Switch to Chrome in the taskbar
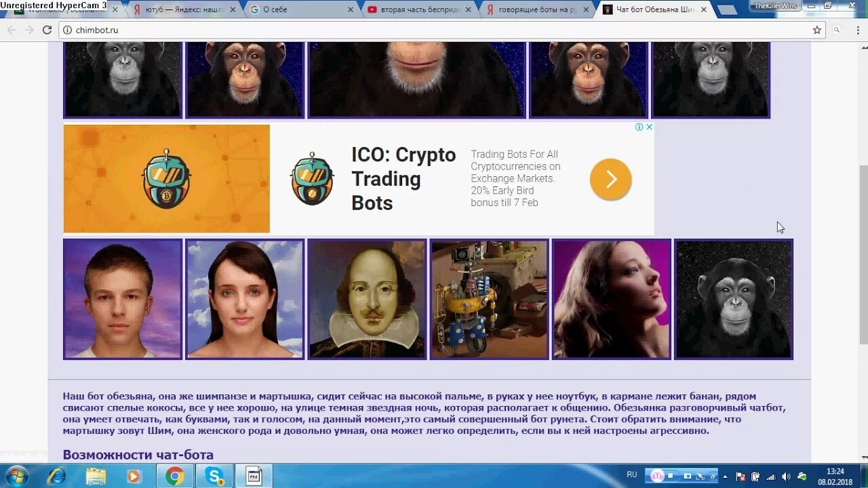Screen dimensions: 868x488 [175, 476]
